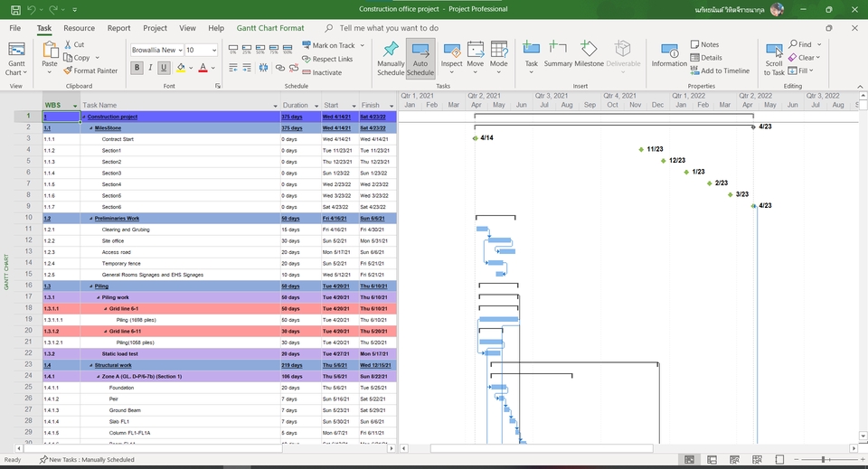Image resolution: width=868 pixels, height=469 pixels.
Task: Open the Project tab
Action: (155, 28)
